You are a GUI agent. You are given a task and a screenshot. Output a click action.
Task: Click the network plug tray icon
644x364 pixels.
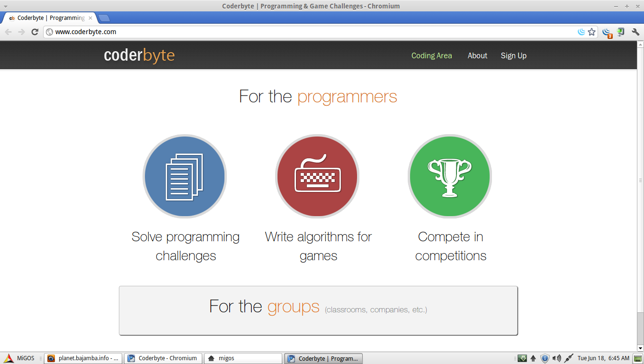tap(569, 358)
